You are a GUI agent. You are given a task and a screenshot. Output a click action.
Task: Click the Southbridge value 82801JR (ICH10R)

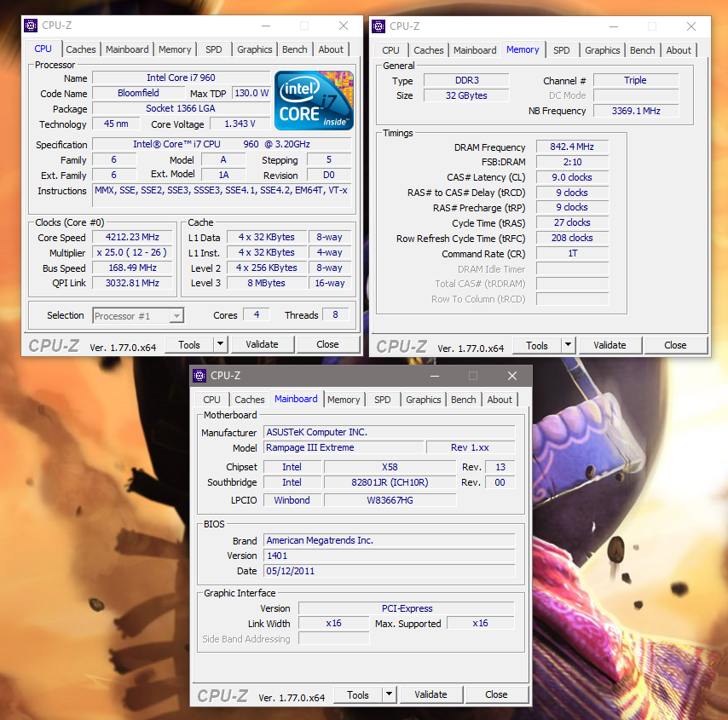tap(390, 482)
